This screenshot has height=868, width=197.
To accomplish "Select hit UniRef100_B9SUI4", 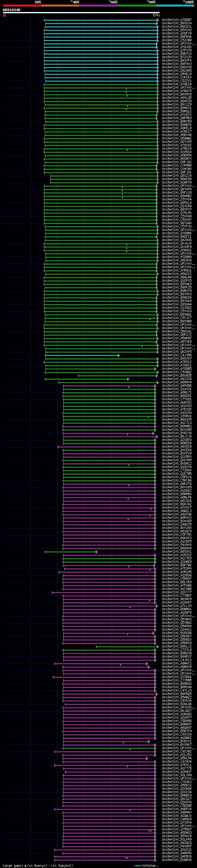I will (177, 23).
